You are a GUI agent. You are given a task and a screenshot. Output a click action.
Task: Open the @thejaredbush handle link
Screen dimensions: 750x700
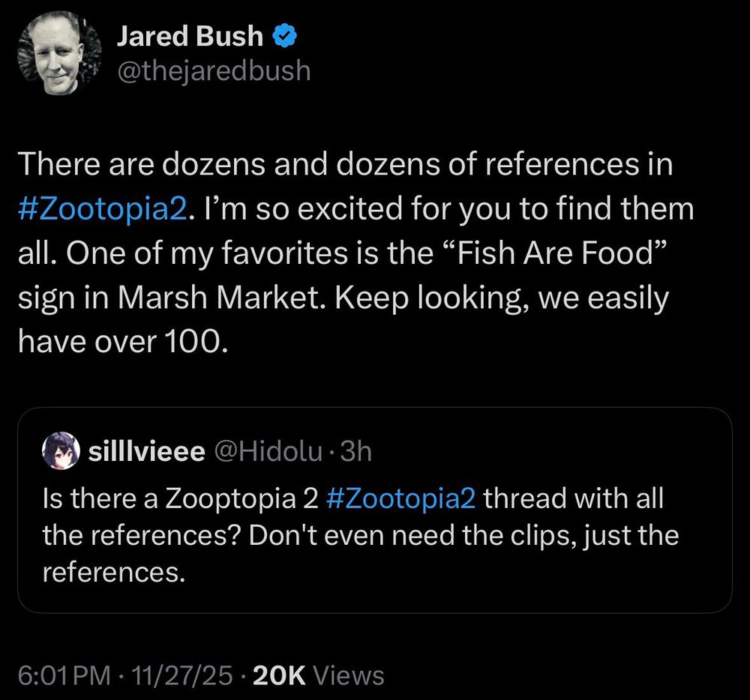213,70
